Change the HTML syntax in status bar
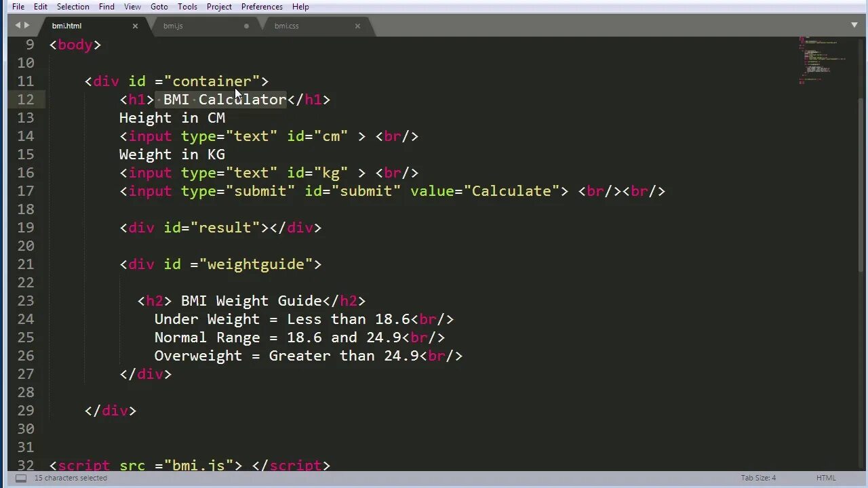 826,478
